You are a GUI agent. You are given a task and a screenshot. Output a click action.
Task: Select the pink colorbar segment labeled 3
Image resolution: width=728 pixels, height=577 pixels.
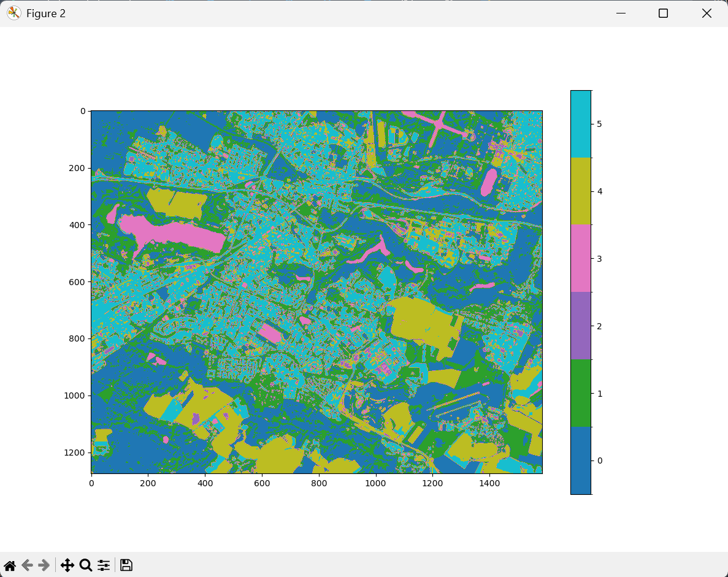point(580,258)
